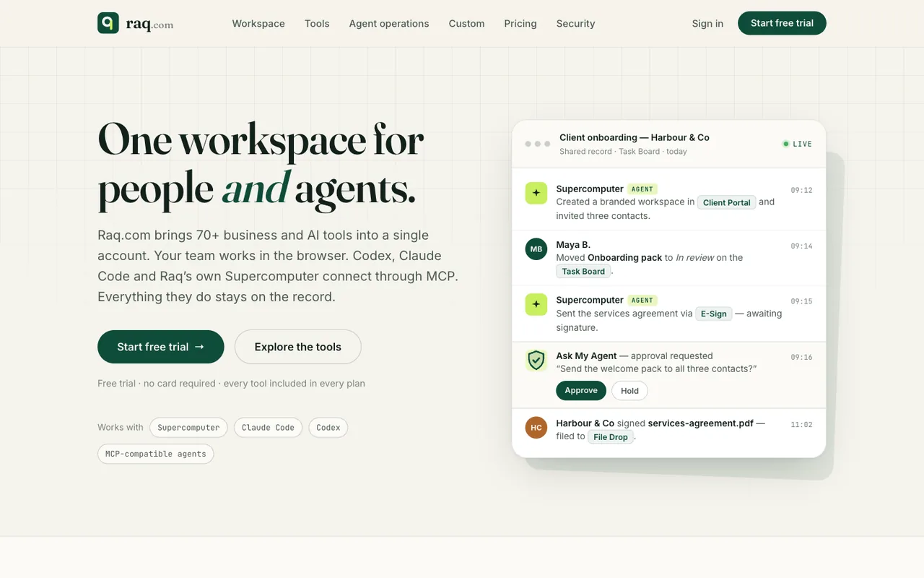This screenshot has width=924, height=578.
Task: Open the Security nav link
Action: pos(575,23)
